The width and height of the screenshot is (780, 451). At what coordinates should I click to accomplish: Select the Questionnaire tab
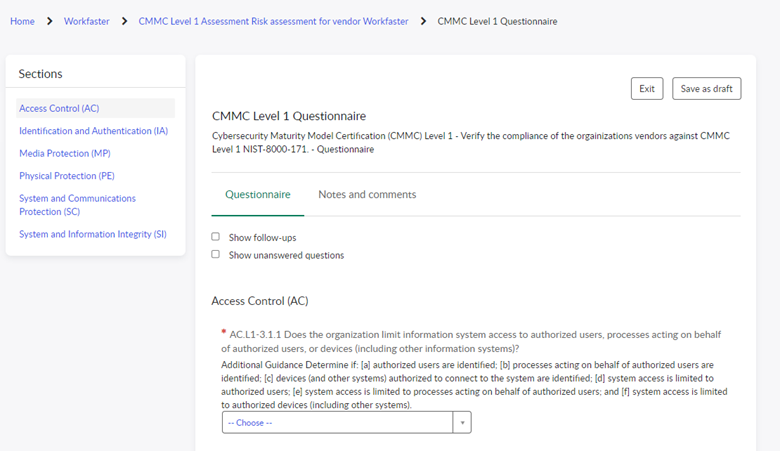click(x=258, y=194)
